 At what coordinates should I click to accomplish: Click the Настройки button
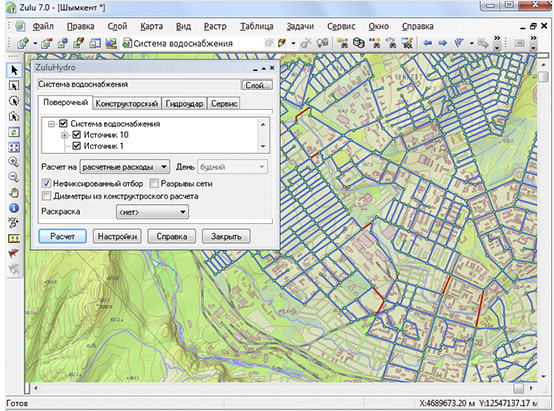(117, 236)
